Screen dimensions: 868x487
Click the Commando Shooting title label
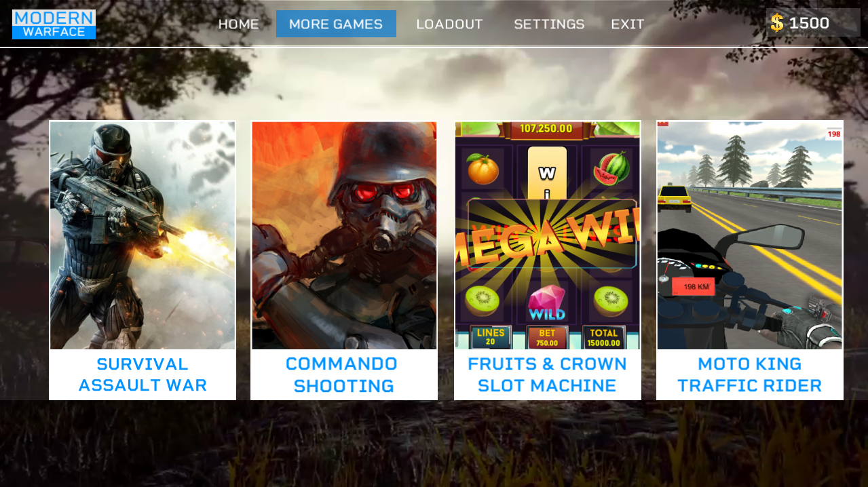343,374
